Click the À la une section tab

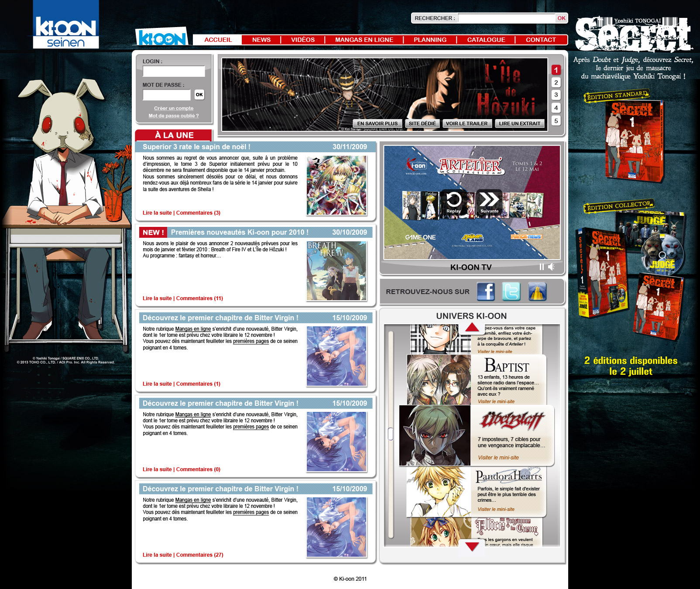click(x=174, y=135)
